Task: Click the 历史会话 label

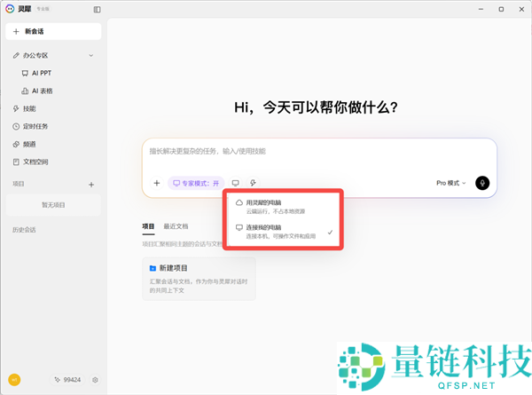Action: pos(24,230)
